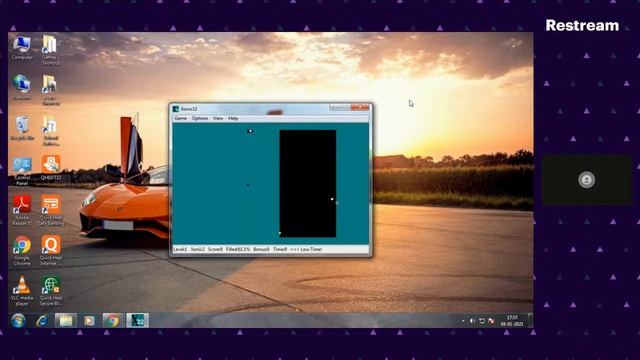Click the 'Level1' status bar entry
640x360 pixels.
coord(180,249)
